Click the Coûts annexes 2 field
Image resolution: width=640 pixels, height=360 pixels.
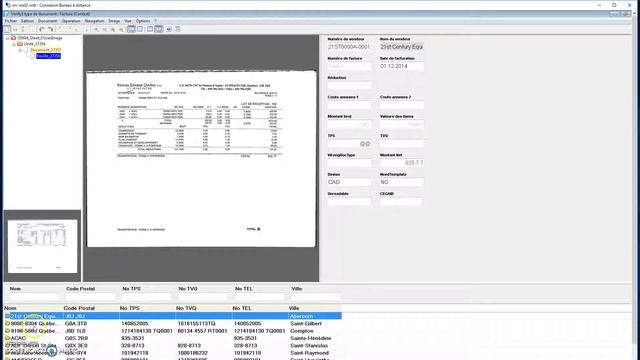pos(402,105)
